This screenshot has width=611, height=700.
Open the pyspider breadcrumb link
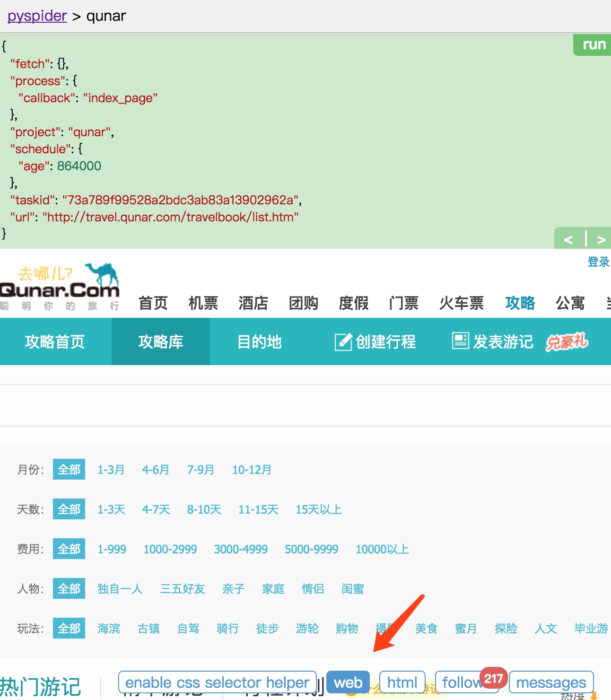point(37,16)
